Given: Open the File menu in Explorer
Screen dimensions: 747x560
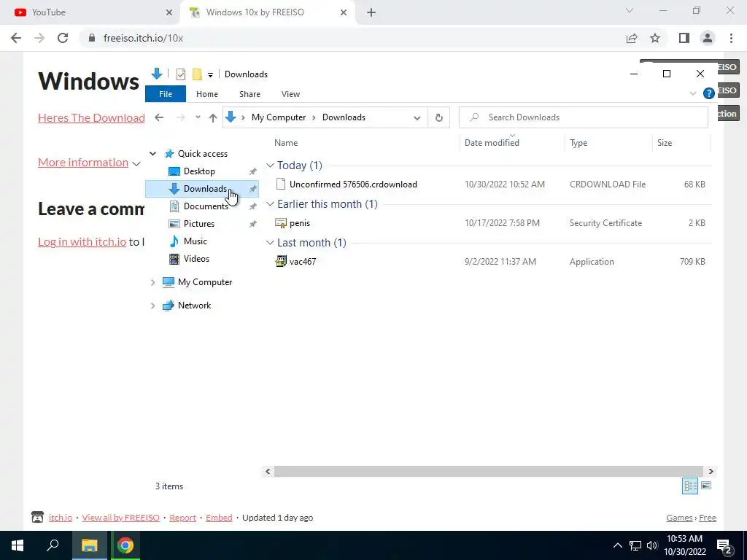Looking at the screenshot, I should click(166, 94).
